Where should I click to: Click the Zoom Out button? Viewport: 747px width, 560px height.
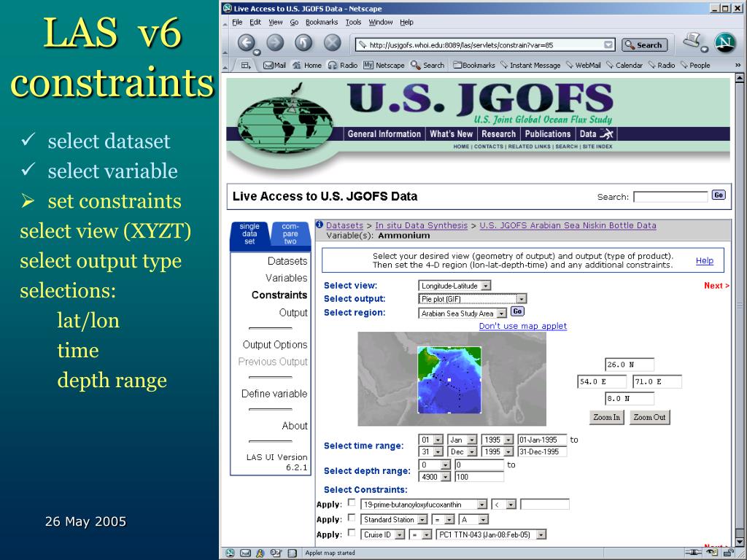click(x=649, y=417)
